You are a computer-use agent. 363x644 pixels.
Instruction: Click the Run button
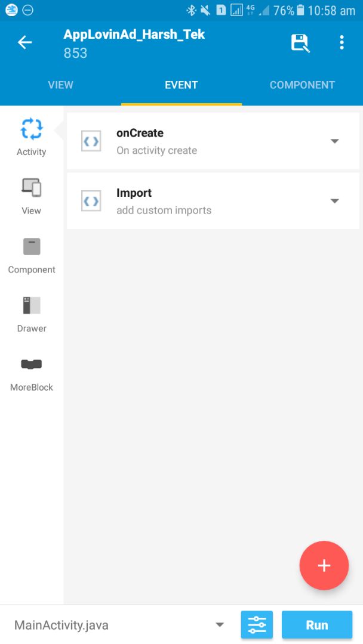click(x=317, y=625)
